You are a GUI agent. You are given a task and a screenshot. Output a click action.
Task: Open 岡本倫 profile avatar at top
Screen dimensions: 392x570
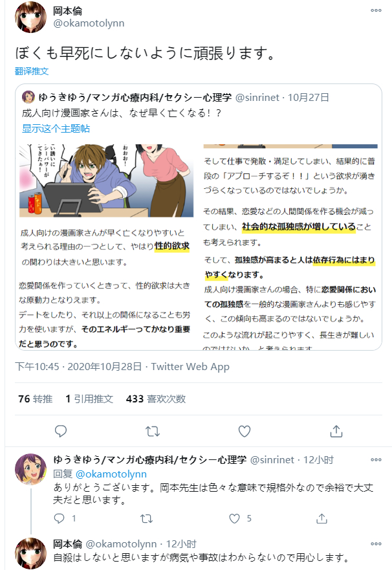coord(30,17)
